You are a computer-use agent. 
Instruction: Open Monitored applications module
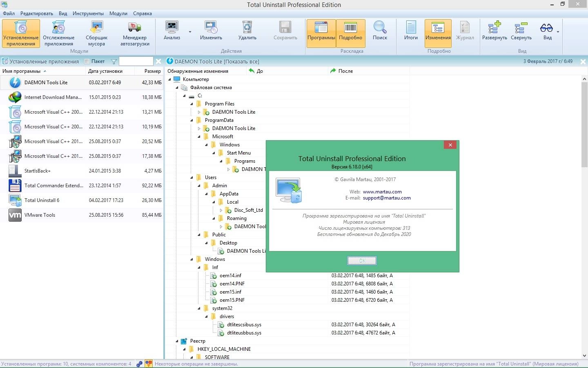(59, 34)
